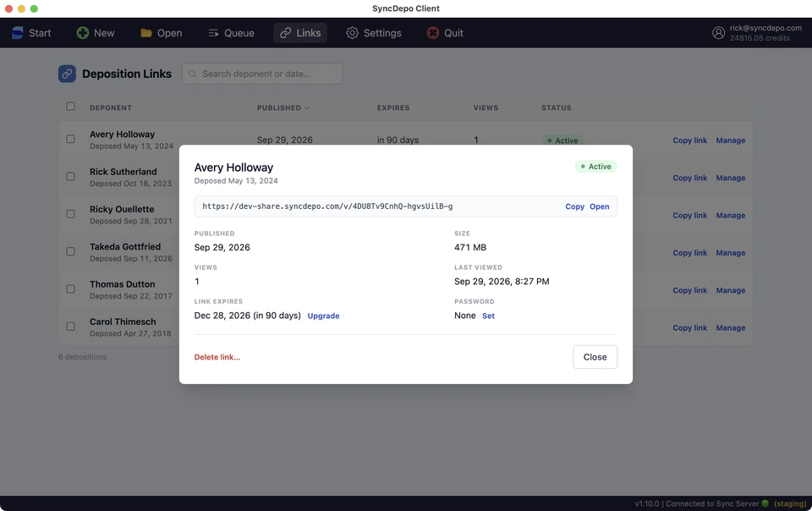Click the Queue list icon

(x=213, y=33)
